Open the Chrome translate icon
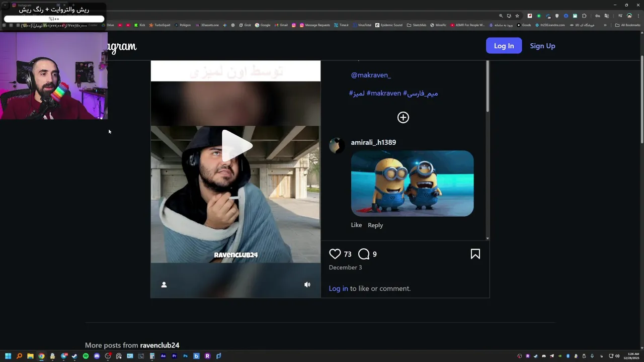Screen dimensions: 644x362 click(607, 16)
